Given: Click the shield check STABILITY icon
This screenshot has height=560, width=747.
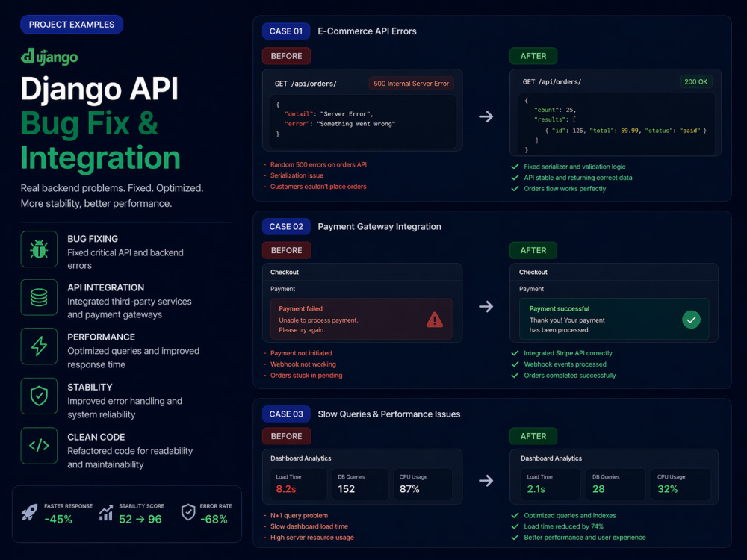Looking at the screenshot, I should pyautogui.click(x=39, y=396).
